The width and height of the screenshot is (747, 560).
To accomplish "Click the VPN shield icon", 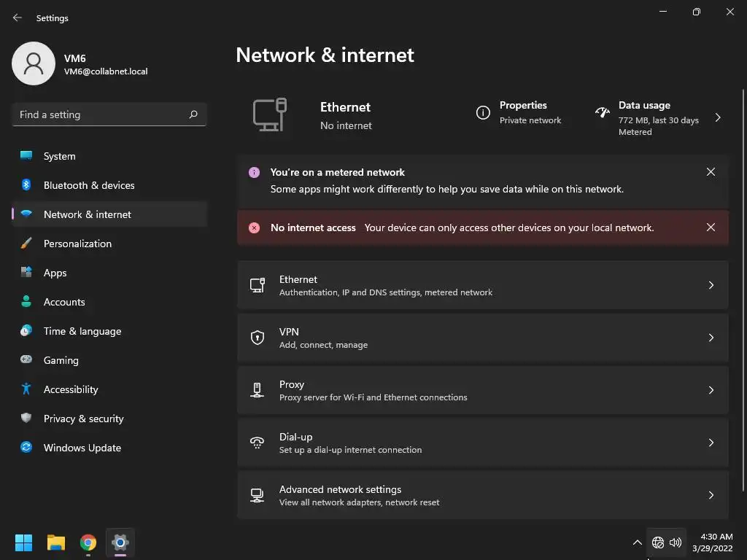I will pyautogui.click(x=257, y=338).
